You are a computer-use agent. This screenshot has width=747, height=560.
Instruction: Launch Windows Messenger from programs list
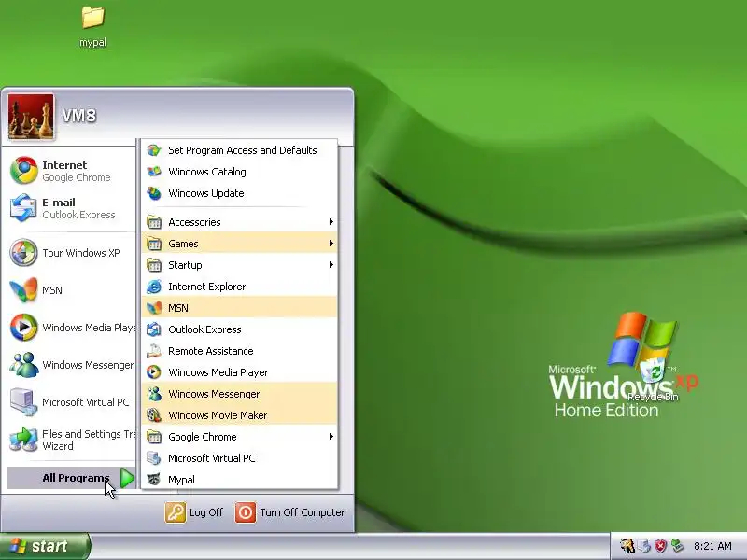240,394
